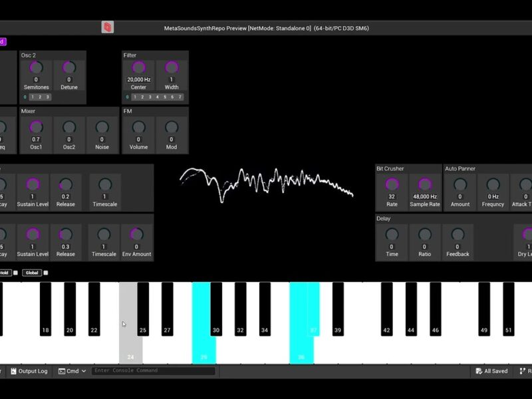
Task: Play black piano key 20
Action: [70, 309]
